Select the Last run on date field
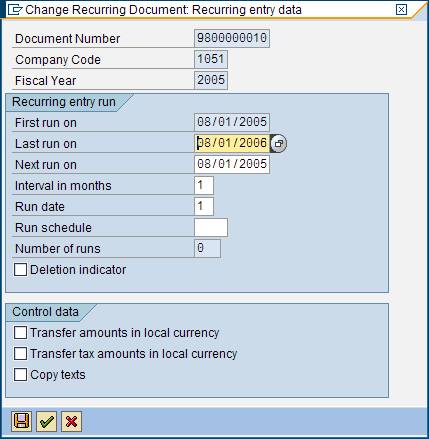The width and height of the screenshot is (429, 439). point(232,143)
